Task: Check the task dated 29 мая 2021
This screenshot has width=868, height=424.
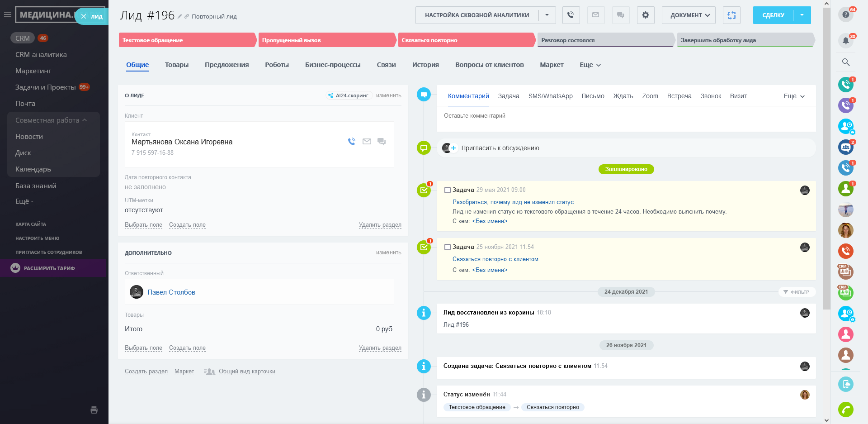Action: (448, 190)
